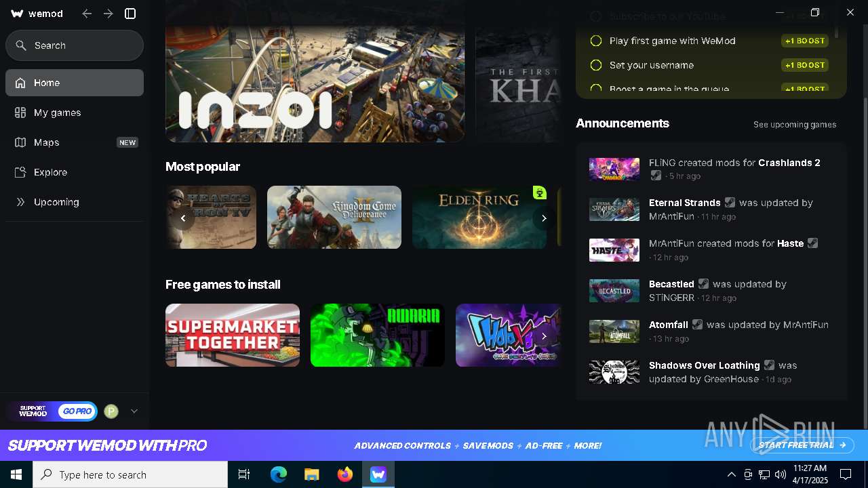
Task: Go back with the left arrow
Action: pos(87,14)
